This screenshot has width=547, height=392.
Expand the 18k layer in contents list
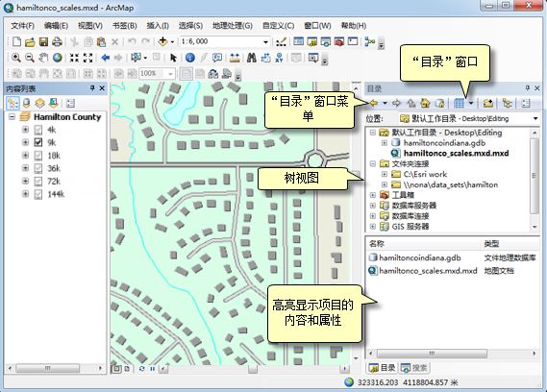[25, 156]
